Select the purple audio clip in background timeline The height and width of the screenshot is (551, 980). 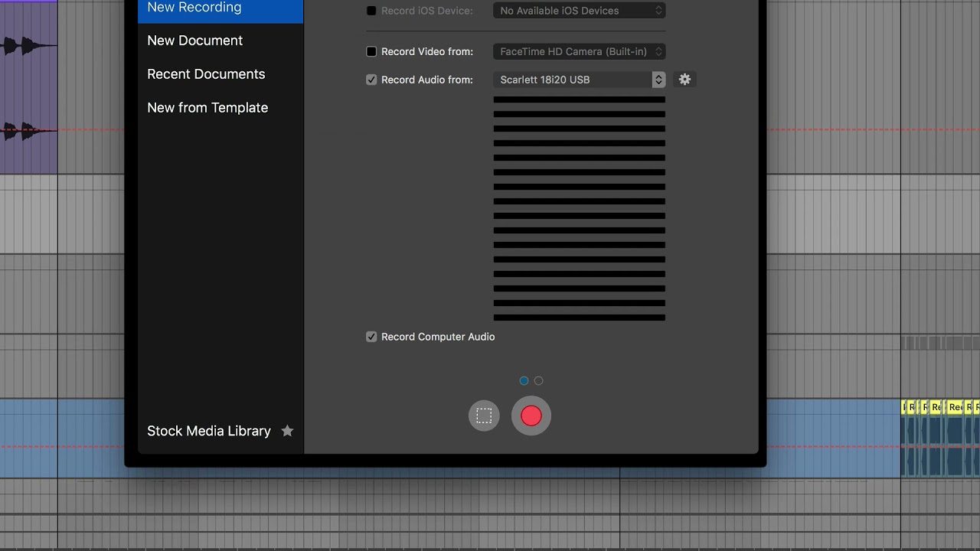pyautogui.click(x=28, y=86)
